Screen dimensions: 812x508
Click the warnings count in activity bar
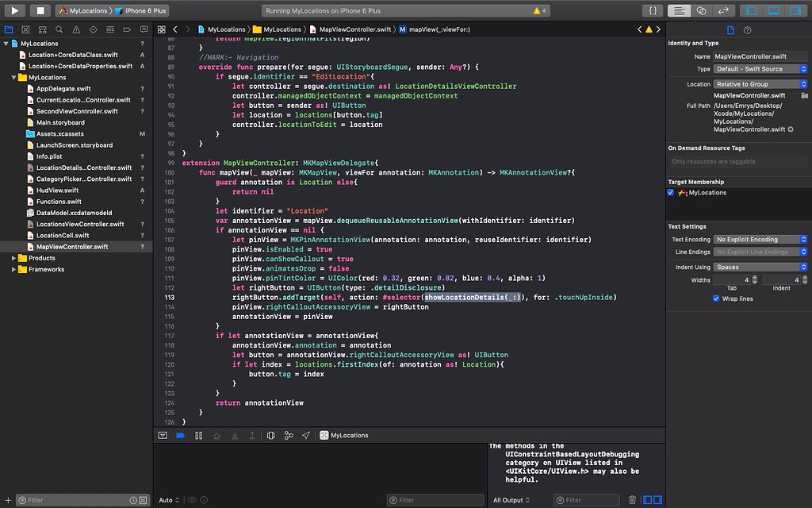[539, 10]
